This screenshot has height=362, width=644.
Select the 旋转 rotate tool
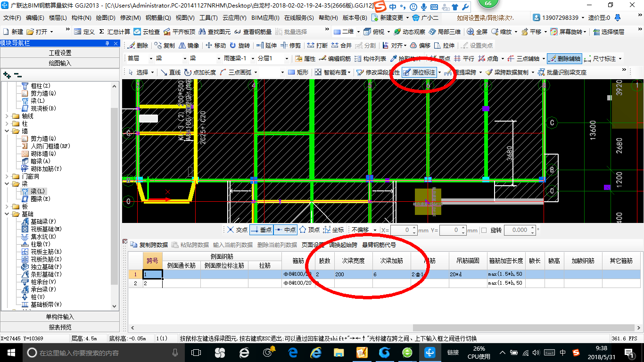(240, 46)
